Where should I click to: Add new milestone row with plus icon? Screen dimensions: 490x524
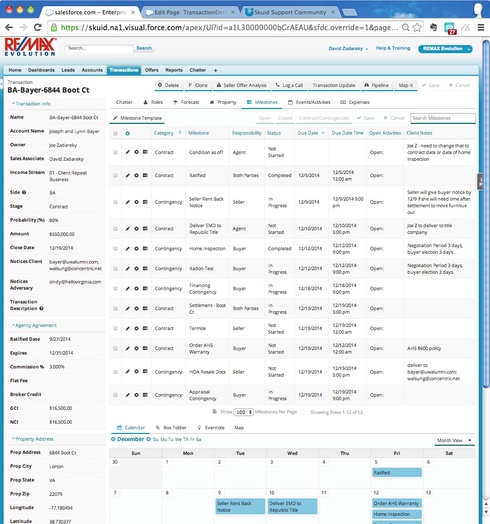click(x=127, y=133)
